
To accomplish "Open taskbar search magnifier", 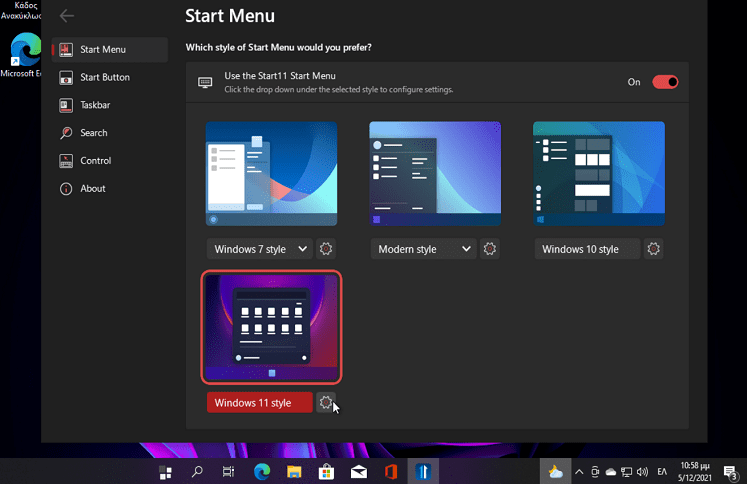I will 197,472.
